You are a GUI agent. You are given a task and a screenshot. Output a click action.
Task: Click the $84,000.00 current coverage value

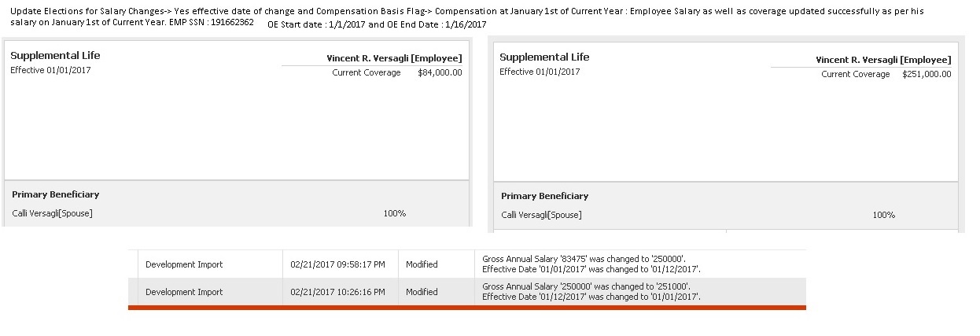440,73
